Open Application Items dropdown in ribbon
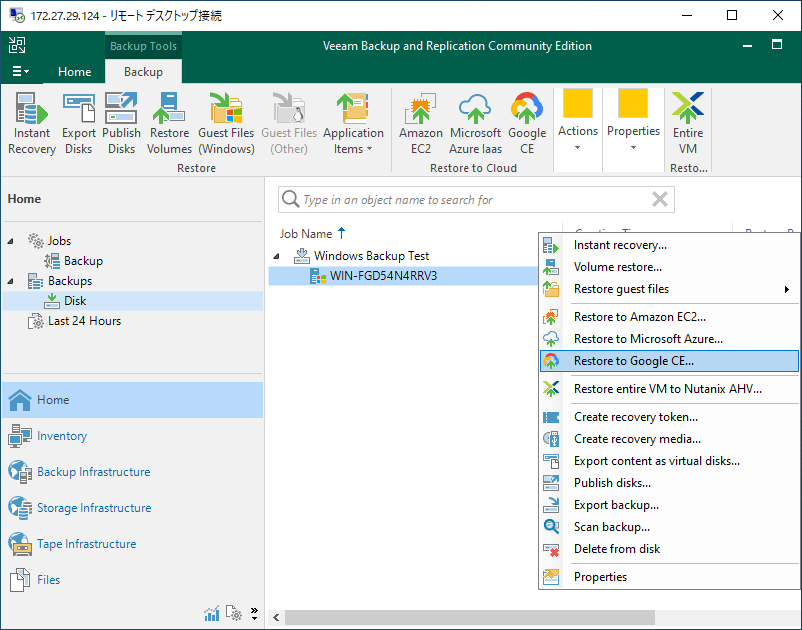The width and height of the screenshot is (802, 630). point(353,123)
